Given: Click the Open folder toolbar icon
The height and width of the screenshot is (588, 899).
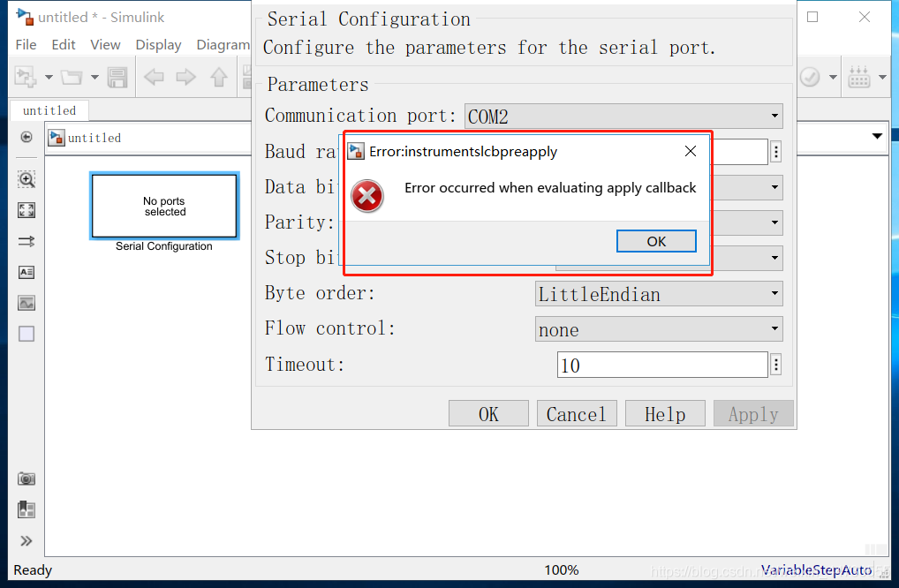Looking at the screenshot, I should pos(72,77).
